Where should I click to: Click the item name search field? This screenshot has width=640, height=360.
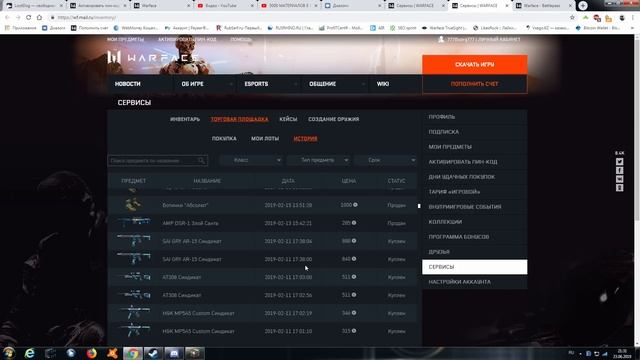coord(158,160)
